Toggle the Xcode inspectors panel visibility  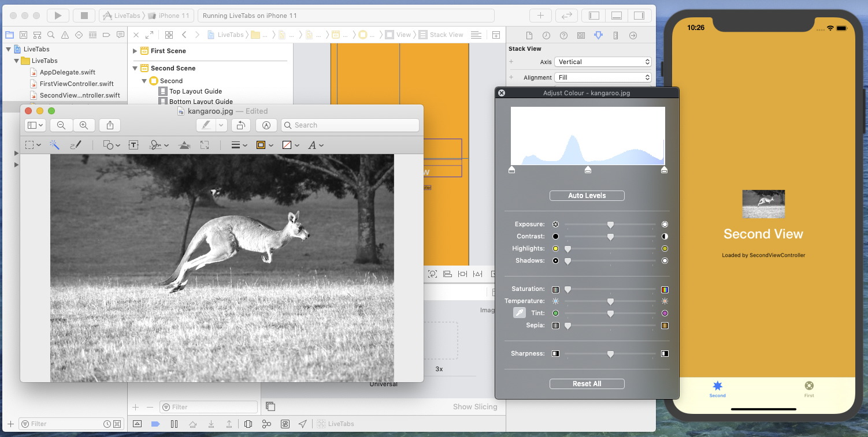pos(639,16)
